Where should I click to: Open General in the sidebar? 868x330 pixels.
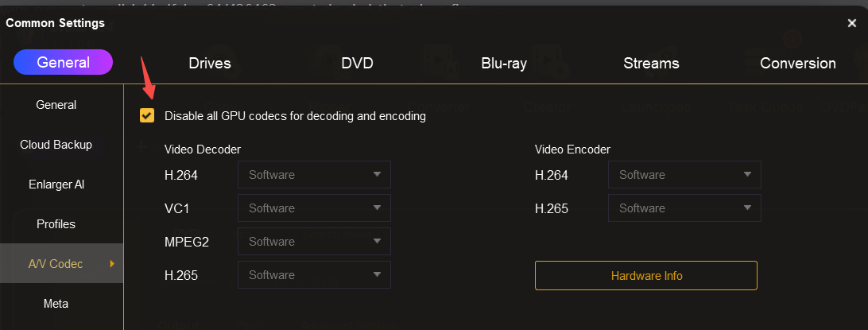tap(56, 105)
